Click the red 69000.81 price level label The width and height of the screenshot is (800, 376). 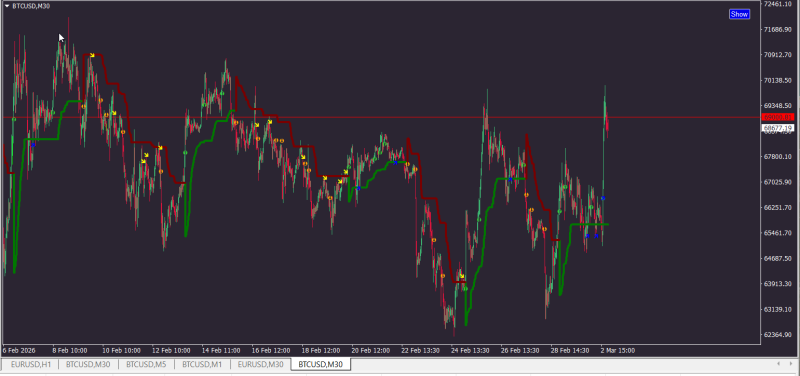pos(778,117)
